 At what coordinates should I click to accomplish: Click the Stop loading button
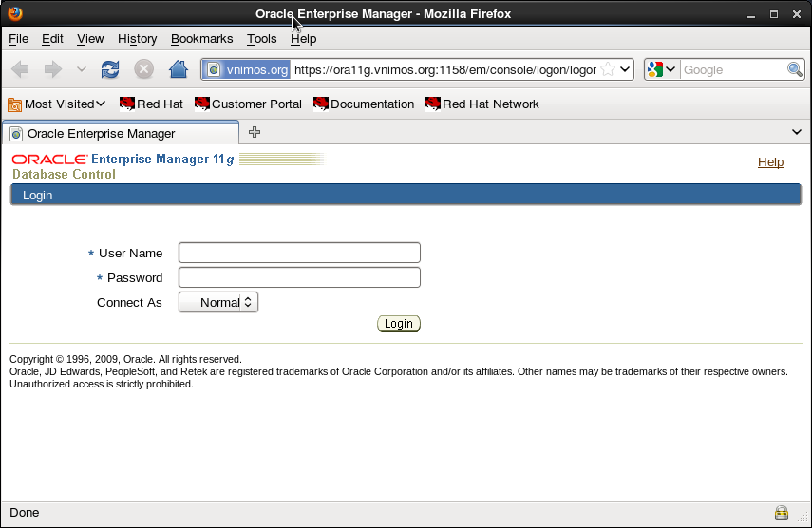[x=144, y=68]
